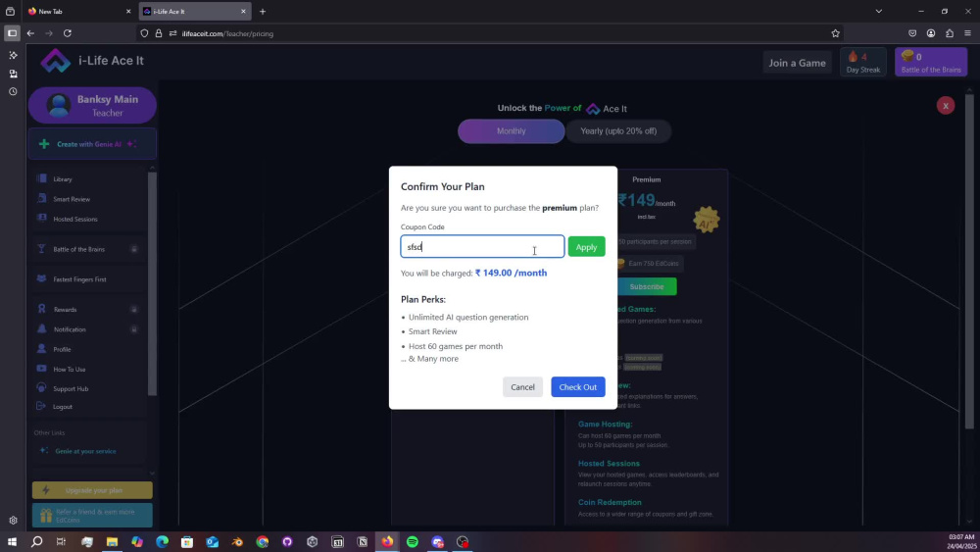Cancel the plan confirmation dialog
Viewport: 980px width, 552px height.
[522, 387]
